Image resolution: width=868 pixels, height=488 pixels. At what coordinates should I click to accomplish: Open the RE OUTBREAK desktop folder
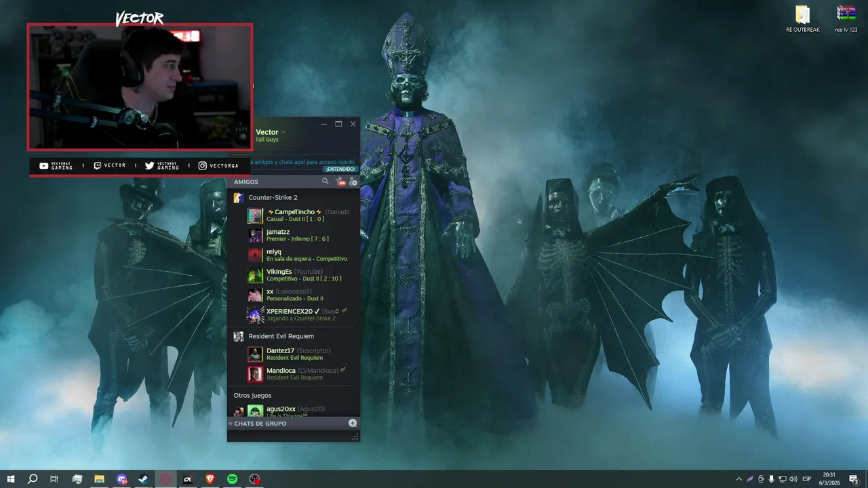(803, 19)
